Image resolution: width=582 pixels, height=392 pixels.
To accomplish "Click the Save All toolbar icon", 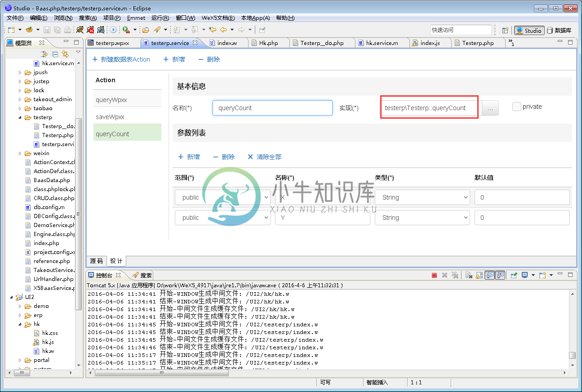I will pos(57,30).
